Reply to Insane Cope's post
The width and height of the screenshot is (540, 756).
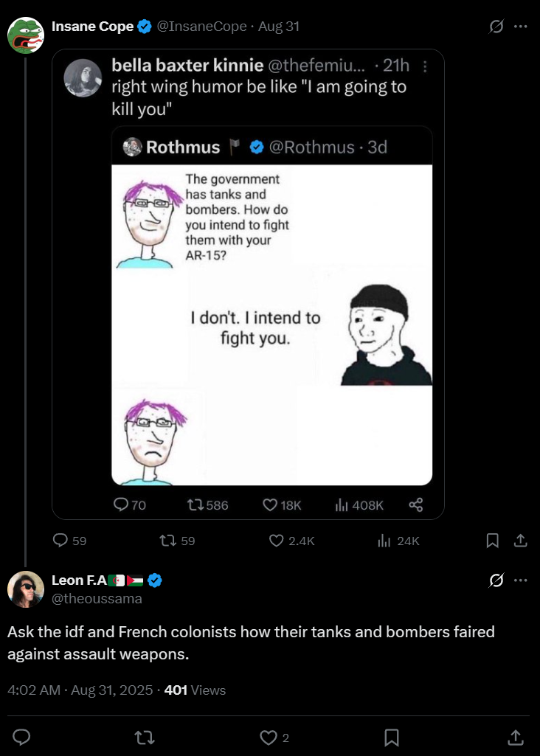pyautogui.click(x=62, y=541)
